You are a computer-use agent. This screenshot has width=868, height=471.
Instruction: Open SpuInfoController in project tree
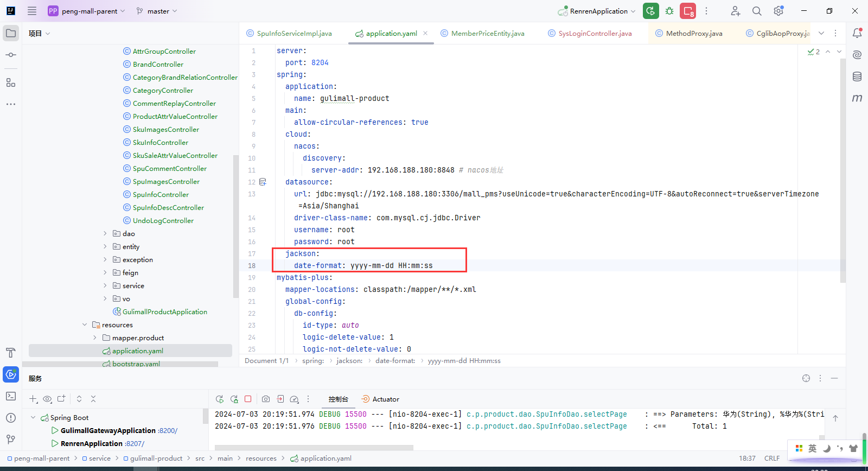click(161, 194)
